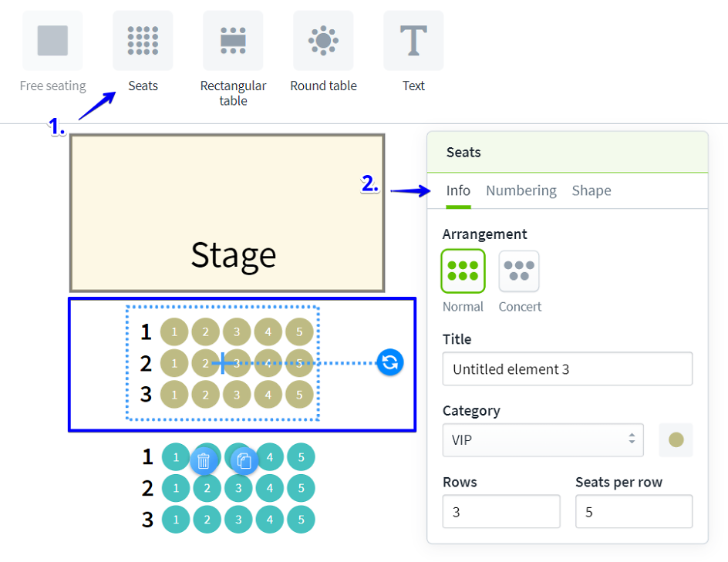Select the Free seating tool
The height and width of the screenshot is (562, 728).
(x=52, y=41)
